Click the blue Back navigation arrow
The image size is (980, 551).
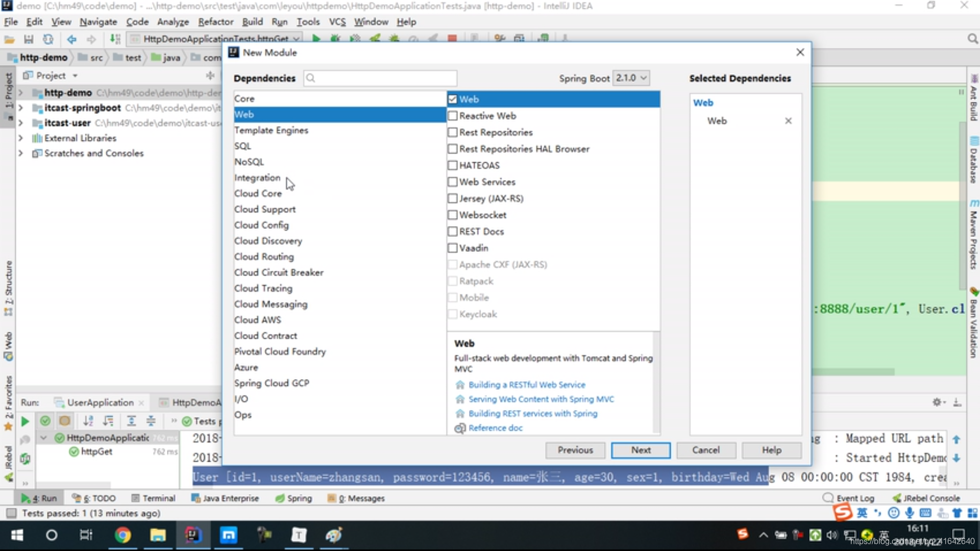(x=72, y=39)
